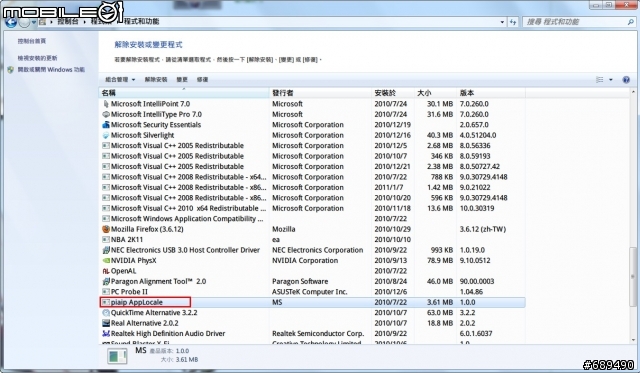Click the 程式和功能 breadcrumb segment
Viewport: 640px width, 373px height.
point(141,21)
